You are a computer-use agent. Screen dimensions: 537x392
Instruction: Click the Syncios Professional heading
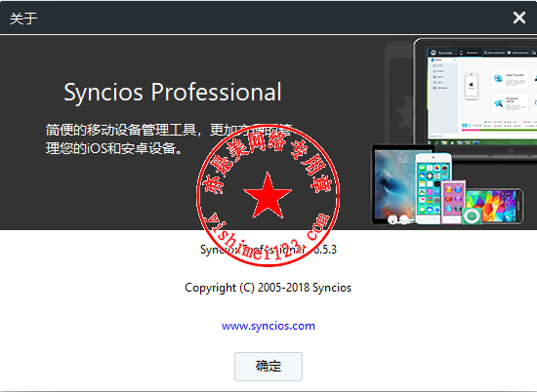click(x=173, y=92)
